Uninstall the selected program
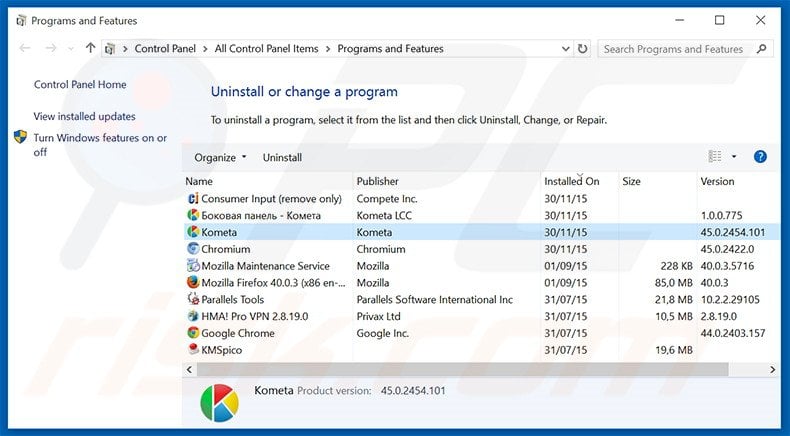Viewport: 790px width, 436px height. [x=282, y=158]
